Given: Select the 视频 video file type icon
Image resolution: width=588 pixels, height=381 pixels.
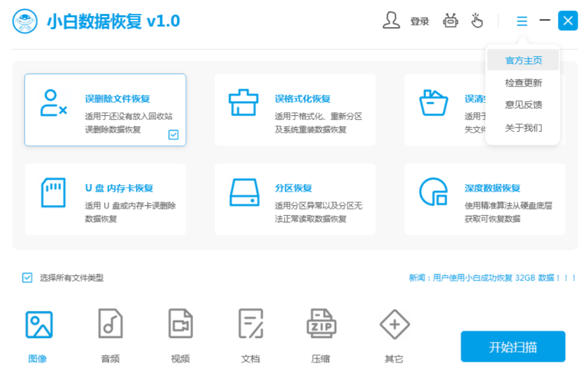Looking at the screenshot, I should [x=181, y=325].
